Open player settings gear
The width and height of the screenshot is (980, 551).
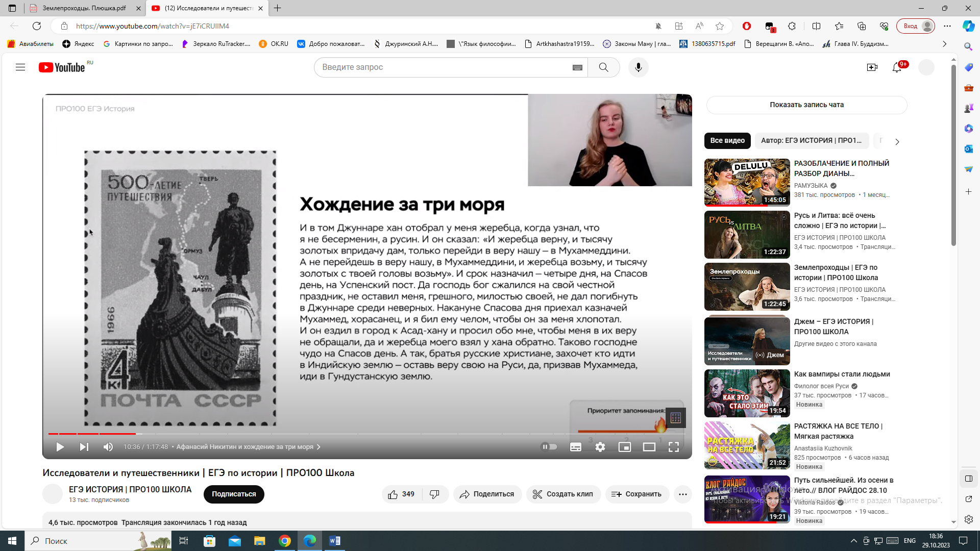[x=600, y=447]
